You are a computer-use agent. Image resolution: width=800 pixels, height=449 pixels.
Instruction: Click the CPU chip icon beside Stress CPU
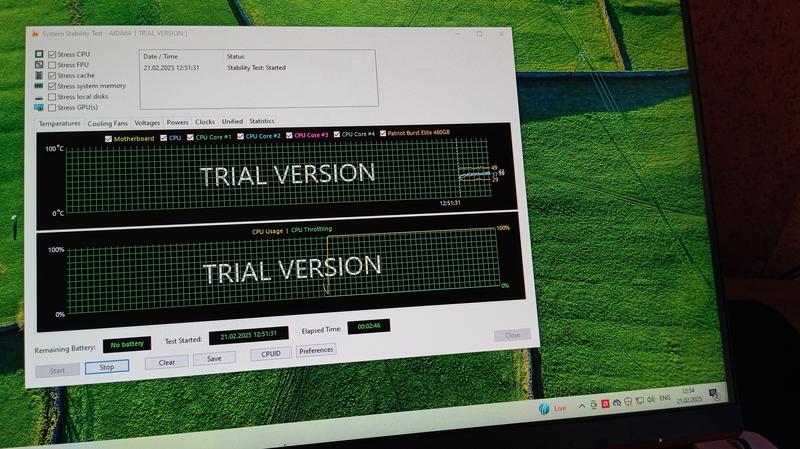39,54
